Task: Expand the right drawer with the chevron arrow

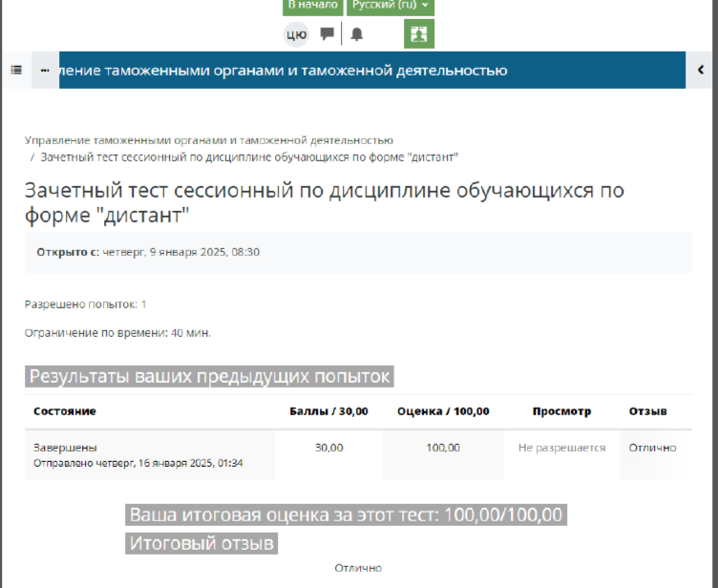Action: point(701,70)
